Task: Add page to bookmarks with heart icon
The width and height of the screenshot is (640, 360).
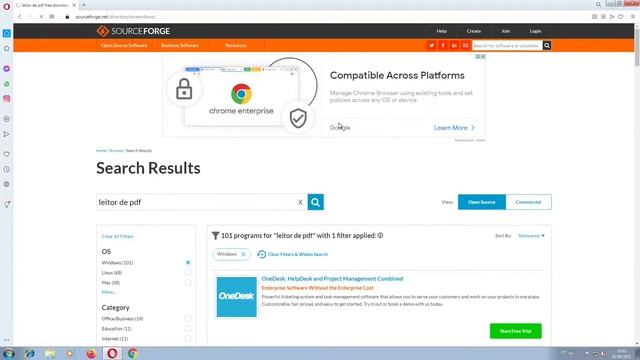Action: 620,17
